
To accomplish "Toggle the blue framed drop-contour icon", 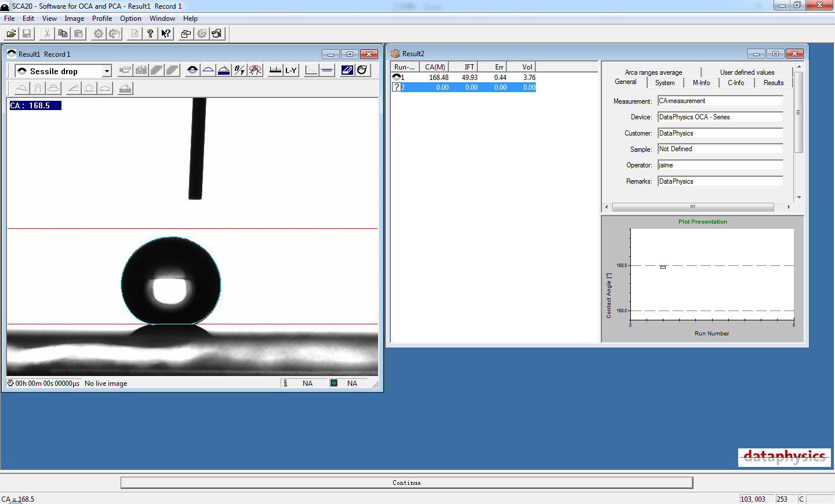I will pos(361,70).
